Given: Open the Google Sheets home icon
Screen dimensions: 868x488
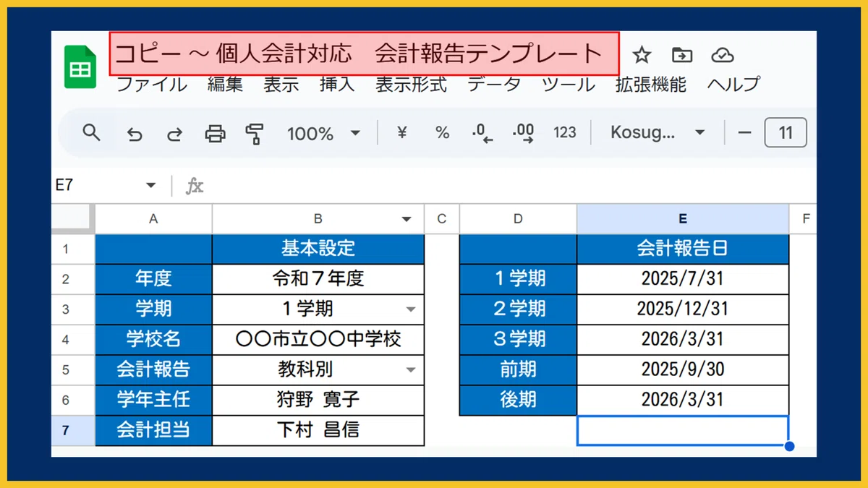Looking at the screenshot, I should coord(80,67).
